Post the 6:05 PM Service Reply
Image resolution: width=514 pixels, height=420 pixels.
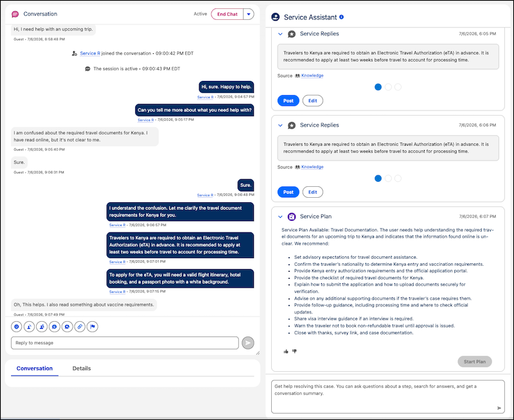point(288,101)
